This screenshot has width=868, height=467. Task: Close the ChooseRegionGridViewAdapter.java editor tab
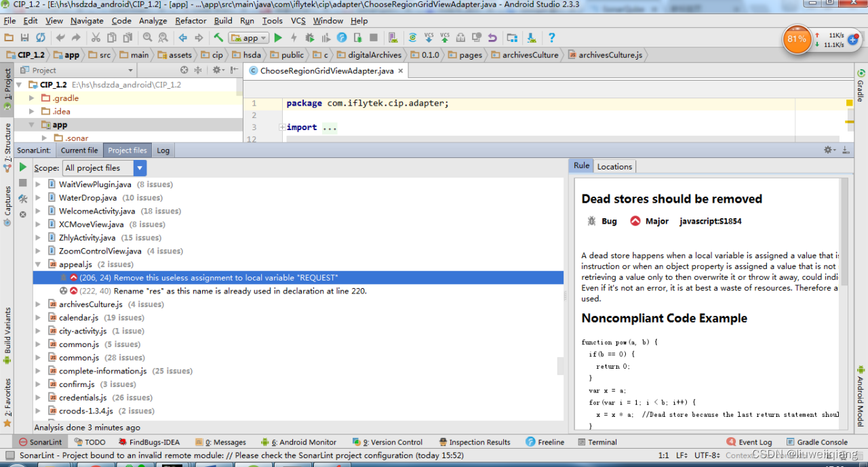[x=401, y=70]
